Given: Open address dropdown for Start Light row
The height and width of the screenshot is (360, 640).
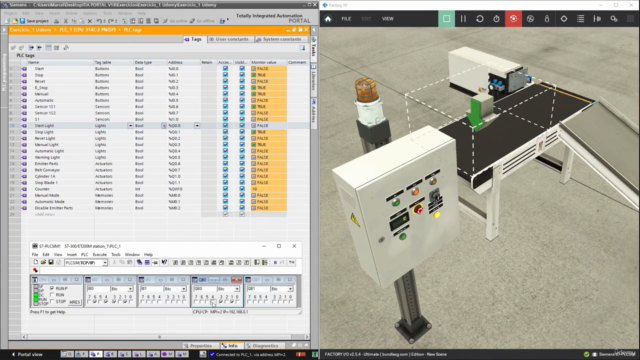Looking at the screenshot, I should [x=197, y=126].
